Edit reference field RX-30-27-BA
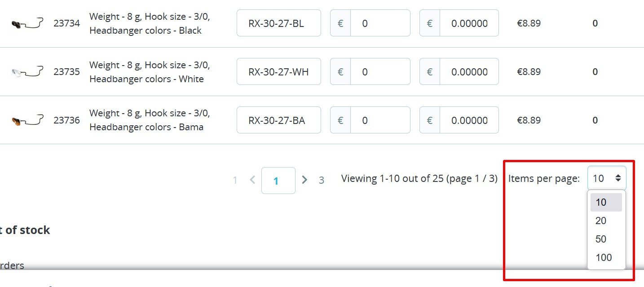 [x=279, y=120]
